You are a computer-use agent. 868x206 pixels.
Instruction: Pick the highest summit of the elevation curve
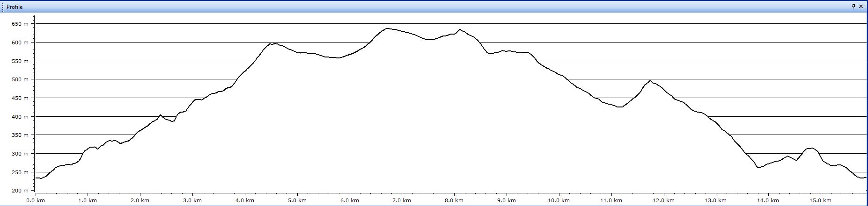[388, 28]
